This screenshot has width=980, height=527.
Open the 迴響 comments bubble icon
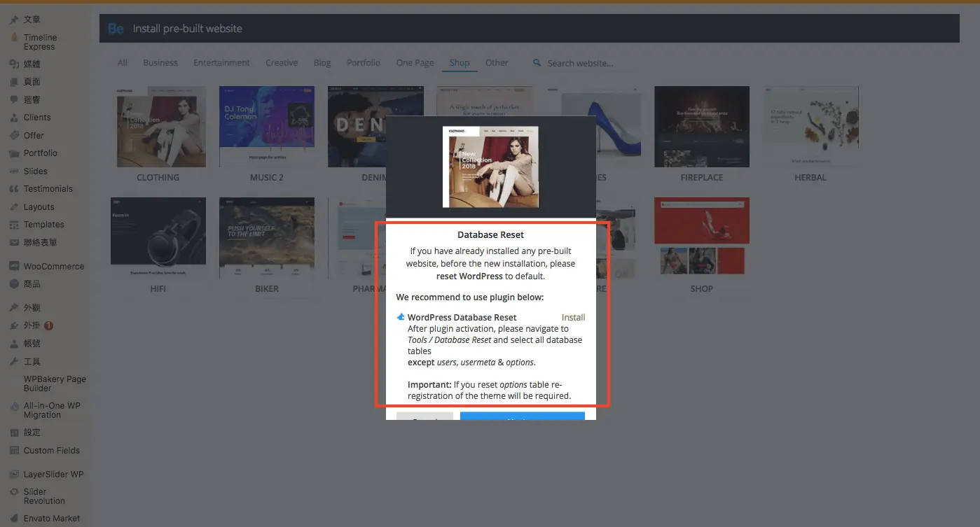click(x=14, y=99)
